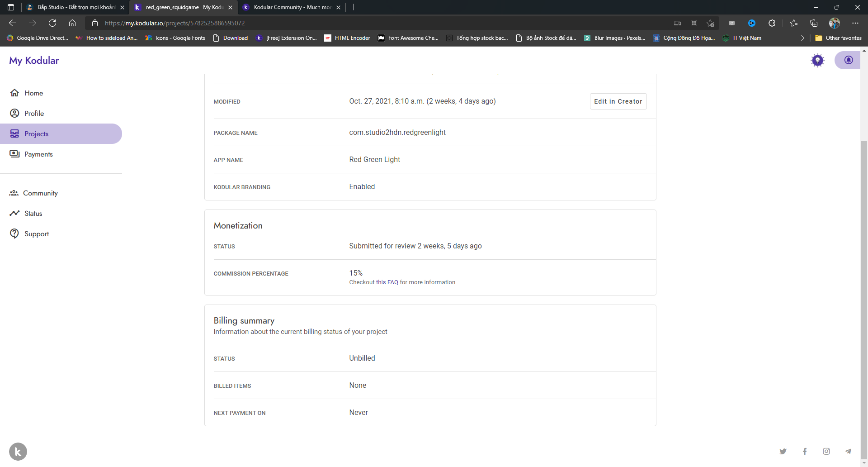The width and height of the screenshot is (868, 467).
Task: Open the Collections icon in toolbar
Action: coord(814,23)
